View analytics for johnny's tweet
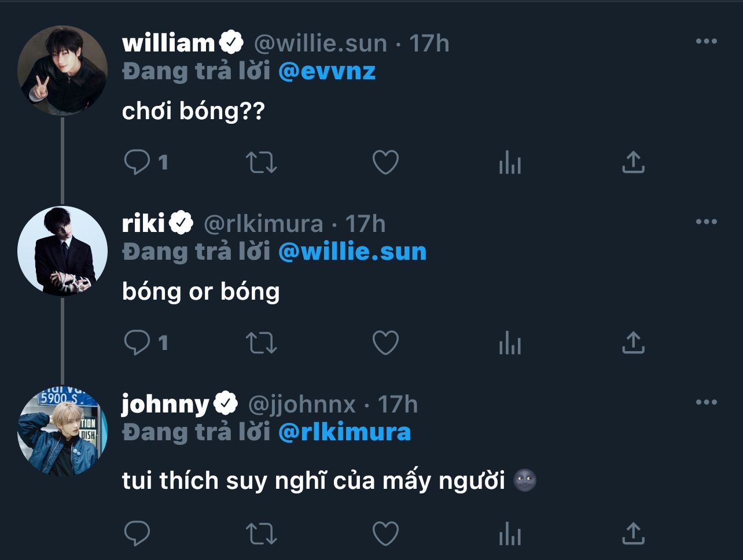 click(x=510, y=534)
